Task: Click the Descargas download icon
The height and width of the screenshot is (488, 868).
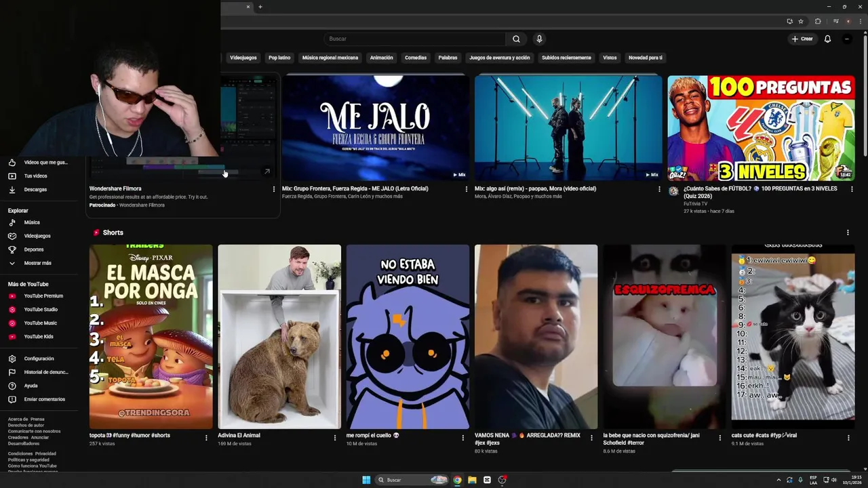Action: pos(12,190)
